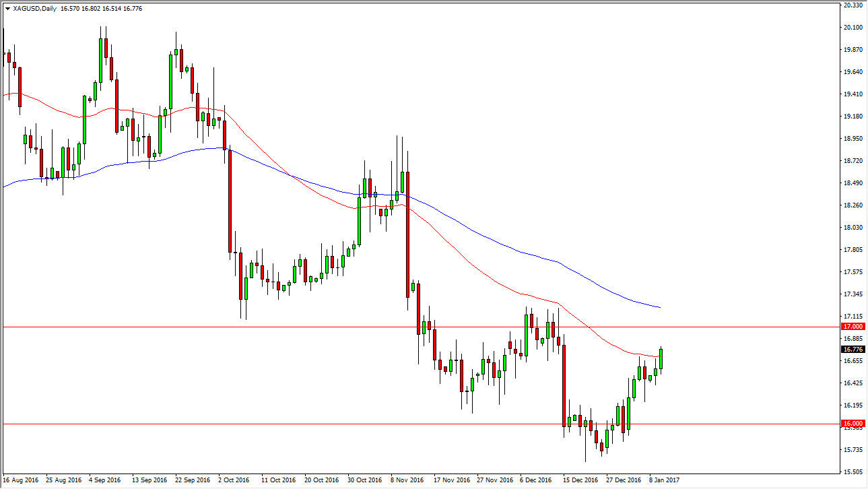Click the right end of the blue moving average
Viewport: 868px width, 489px height.
tap(659, 307)
